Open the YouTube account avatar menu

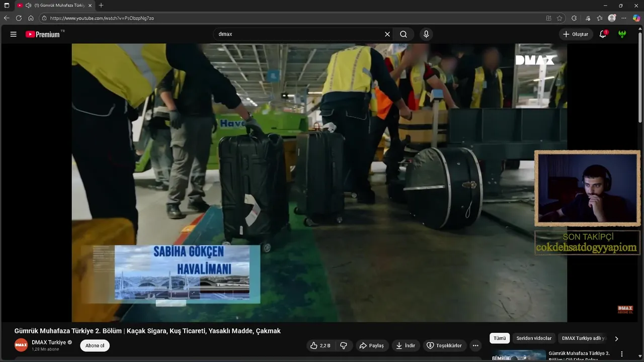[x=622, y=34]
